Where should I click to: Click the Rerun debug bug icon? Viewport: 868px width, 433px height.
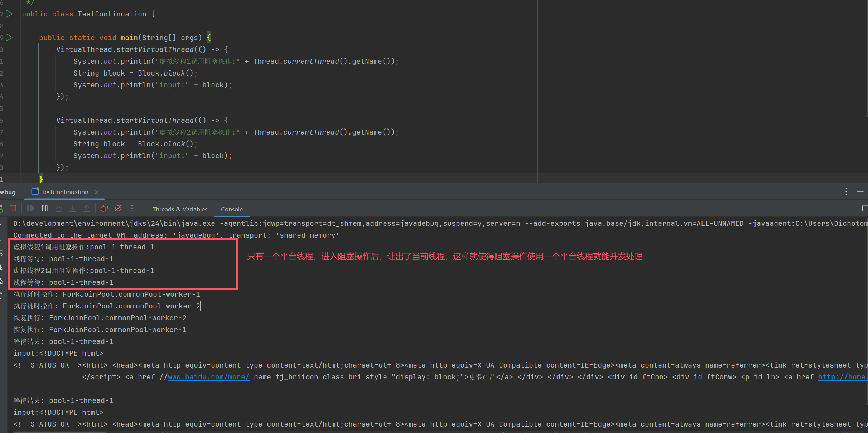click(x=1, y=209)
